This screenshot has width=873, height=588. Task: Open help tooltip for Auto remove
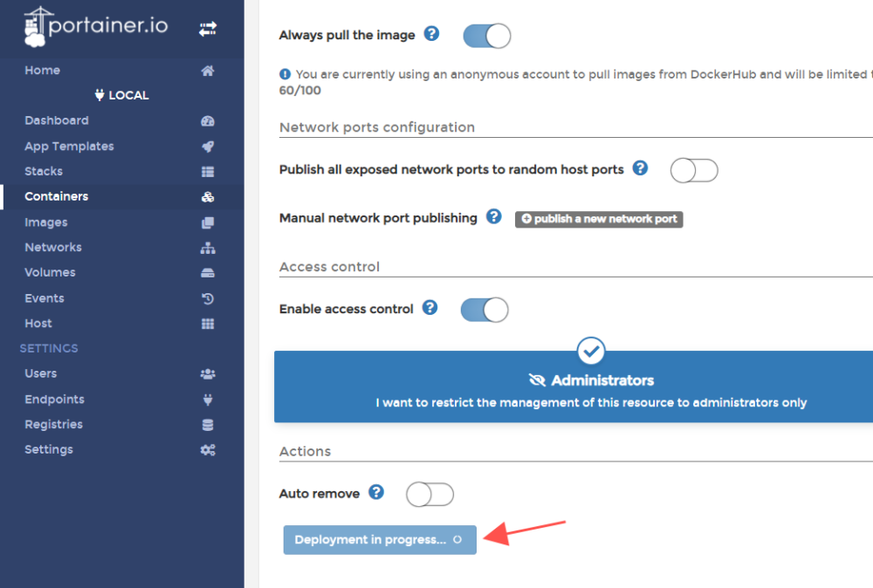[x=376, y=492]
